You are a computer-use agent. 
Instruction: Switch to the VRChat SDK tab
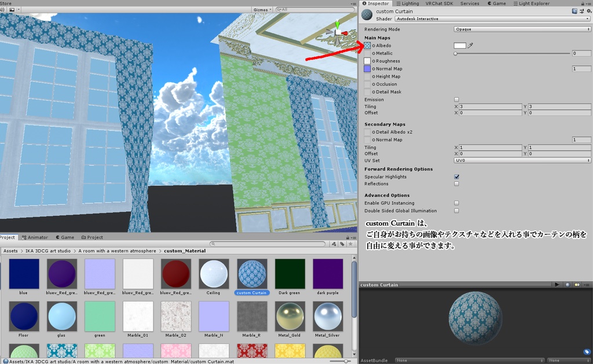click(x=439, y=3)
